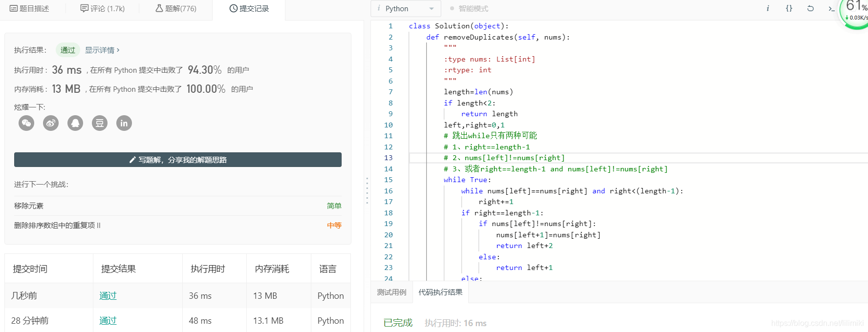Click 写题解 share solution button
868x332 pixels.
(x=178, y=160)
